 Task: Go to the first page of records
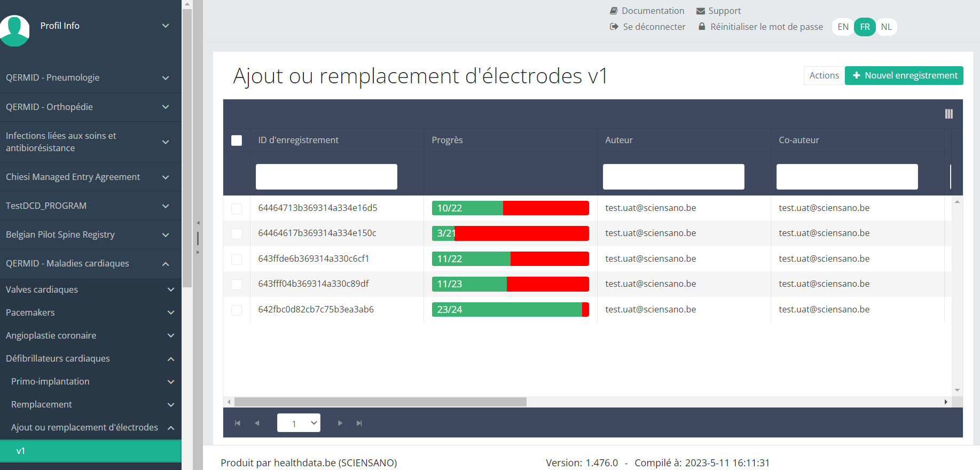pyautogui.click(x=238, y=423)
